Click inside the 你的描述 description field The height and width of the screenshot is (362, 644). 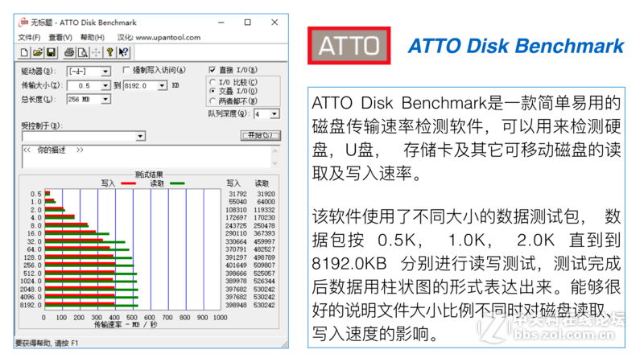pyautogui.click(x=147, y=156)
